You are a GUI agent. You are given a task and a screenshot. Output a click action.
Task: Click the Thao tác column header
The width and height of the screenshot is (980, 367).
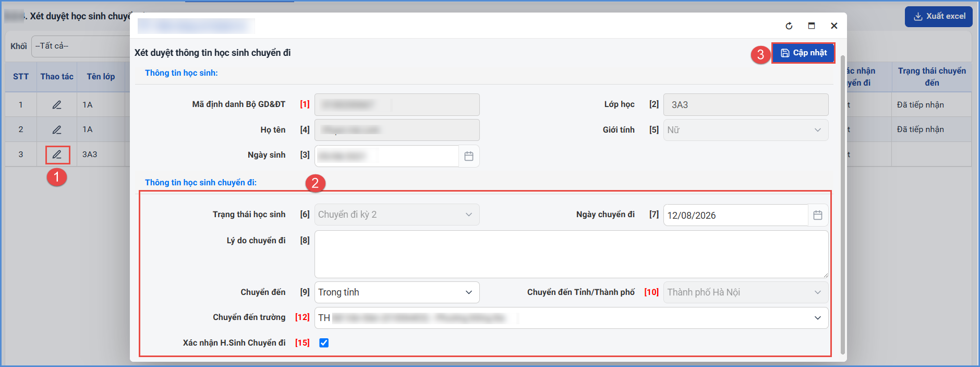point(57,77)
